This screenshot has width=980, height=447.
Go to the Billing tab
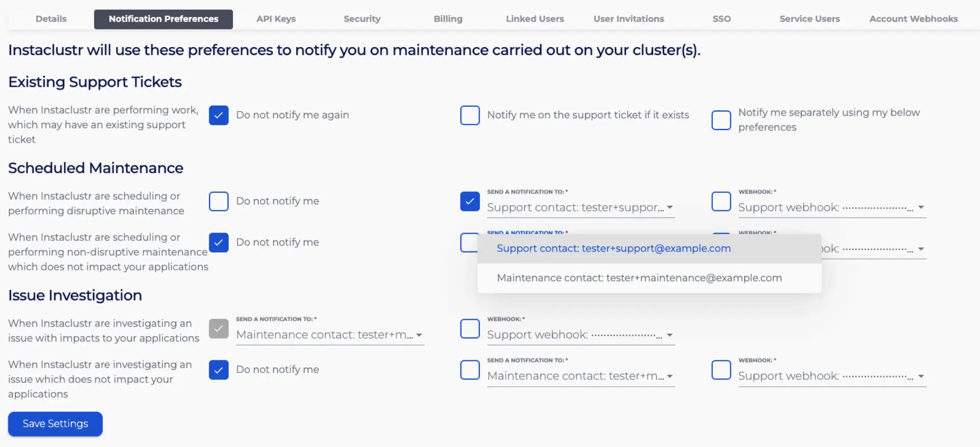448,19
